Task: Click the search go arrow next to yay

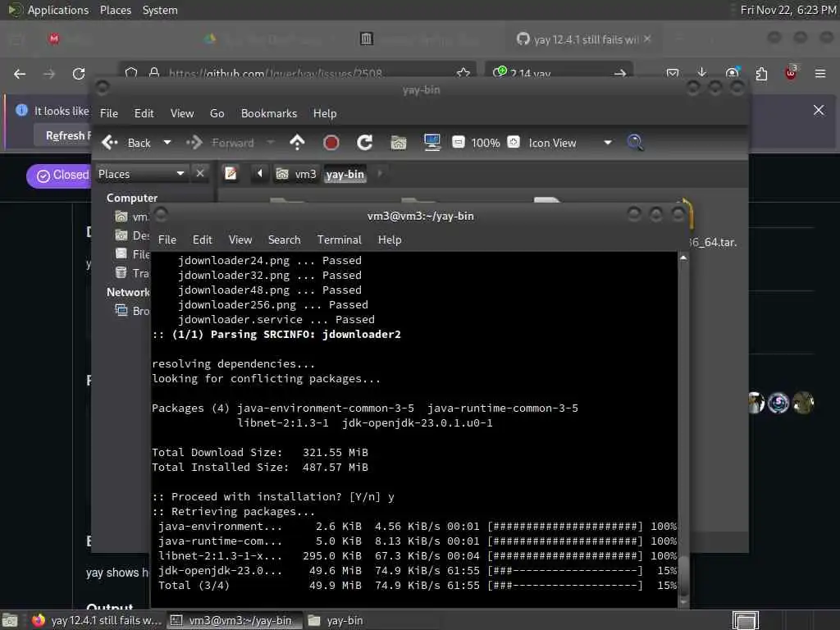Action: pyautogui.click(x=620, y=73)
